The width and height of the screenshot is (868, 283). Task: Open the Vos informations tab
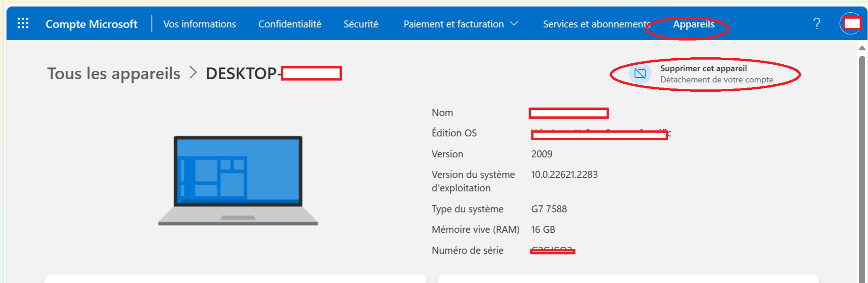point(199,24)
